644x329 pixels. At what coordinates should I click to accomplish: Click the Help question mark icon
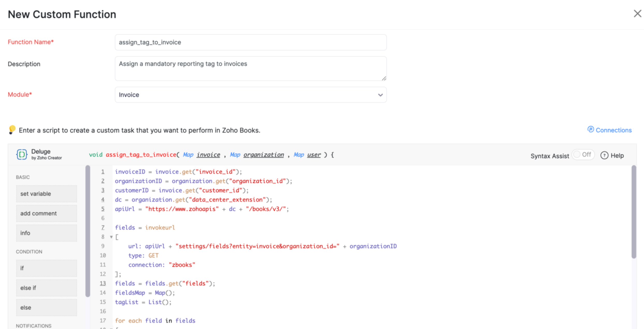tap(604, 155)
